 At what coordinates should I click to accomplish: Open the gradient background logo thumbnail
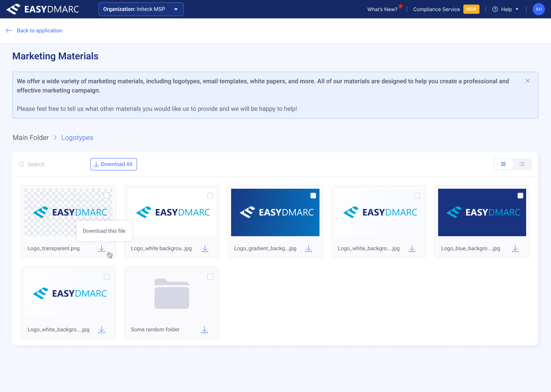[x=275, y=212]
